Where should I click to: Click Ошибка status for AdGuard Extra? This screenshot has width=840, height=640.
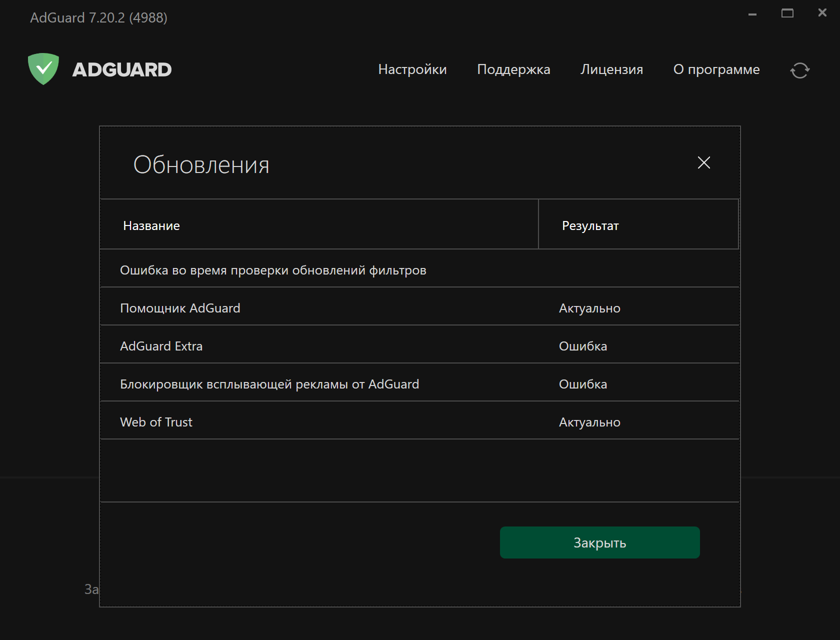[x=583, y=346]
